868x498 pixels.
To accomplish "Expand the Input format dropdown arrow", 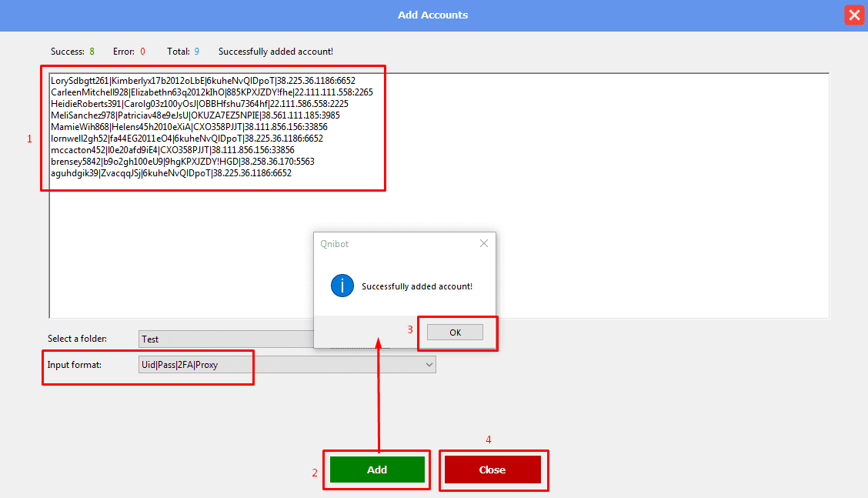I will [x=429, y=365].
